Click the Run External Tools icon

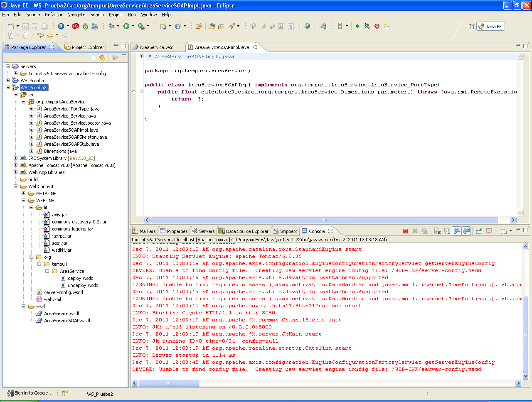point(141,26)
